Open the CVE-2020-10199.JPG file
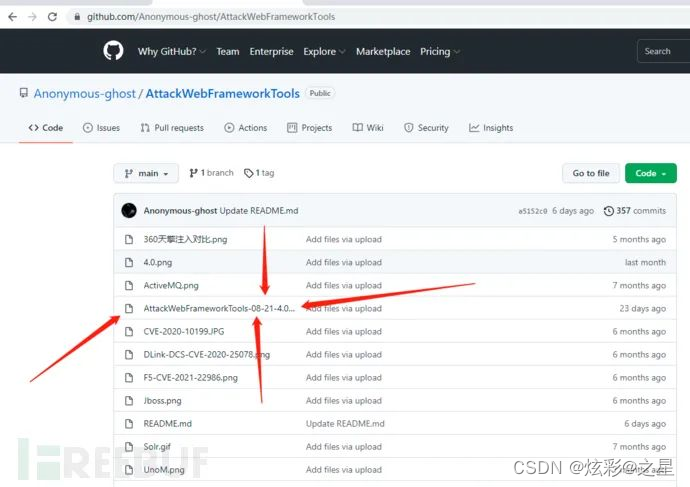Viewport: 690px width, 487px height. (x=184, y=331)
